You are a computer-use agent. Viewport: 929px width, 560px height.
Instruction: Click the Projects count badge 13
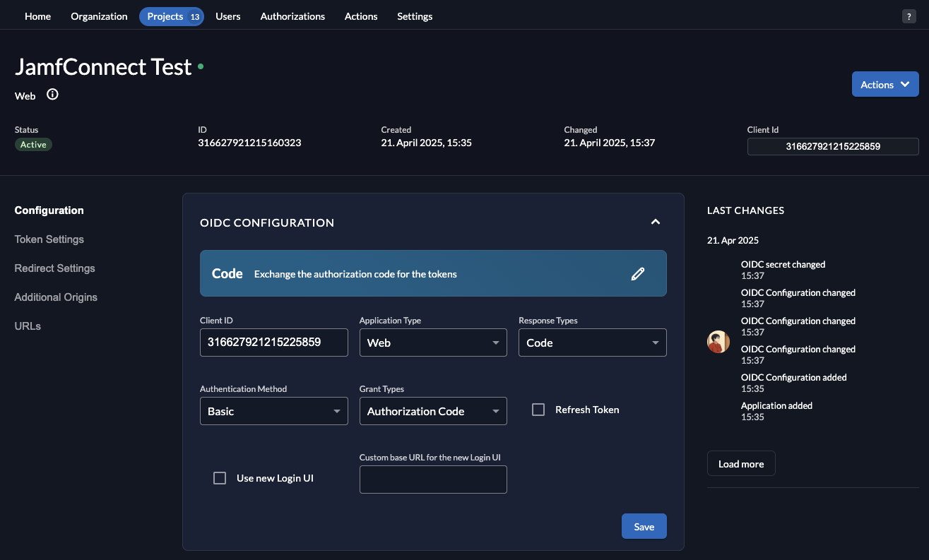tap(194, 16)
